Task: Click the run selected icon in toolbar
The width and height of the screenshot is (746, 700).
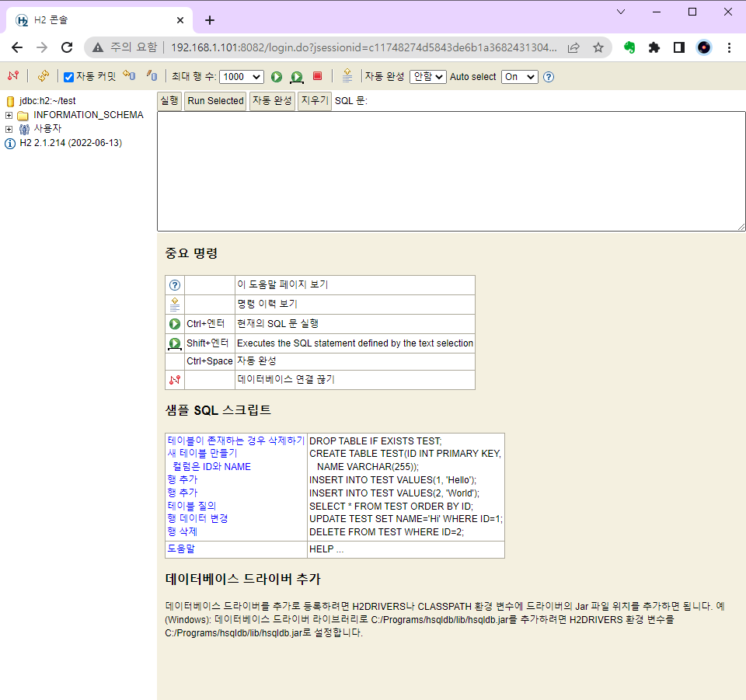Action: (297, 77)
